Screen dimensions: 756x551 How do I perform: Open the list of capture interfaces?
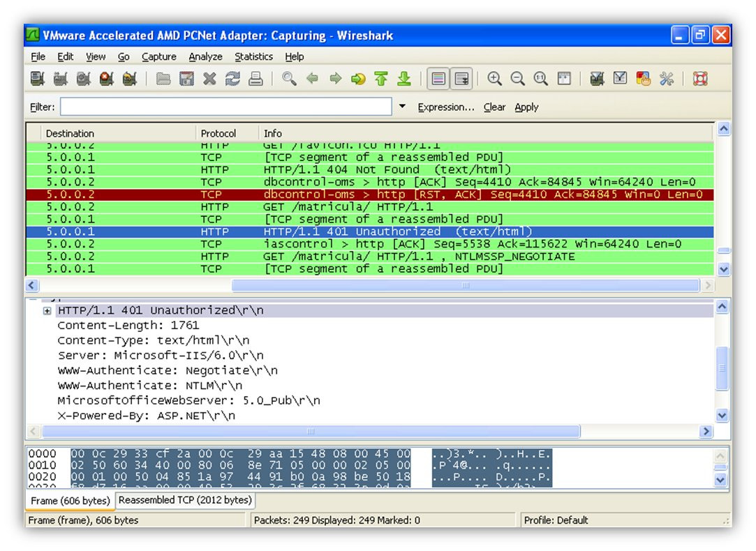(x=38, y=79)
